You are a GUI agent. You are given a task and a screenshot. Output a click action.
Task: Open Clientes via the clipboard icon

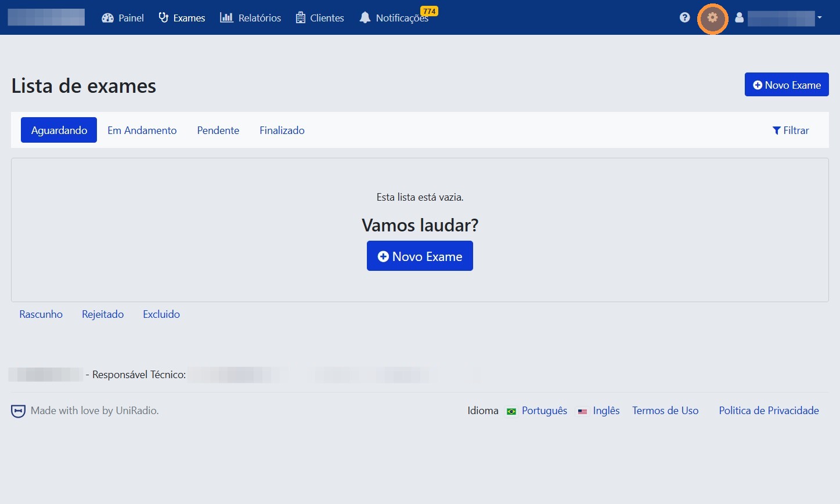pos(300,17)
